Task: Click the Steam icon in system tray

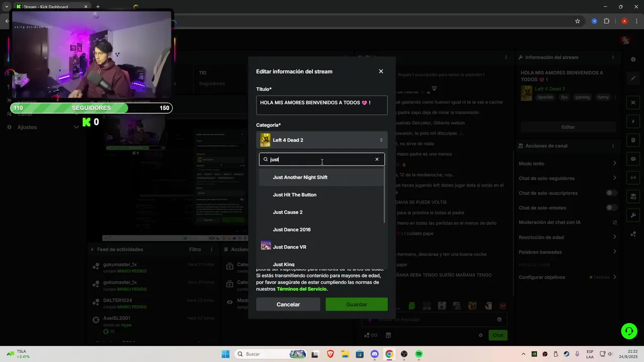Action: pyautogui.click(x=567, y=354)
